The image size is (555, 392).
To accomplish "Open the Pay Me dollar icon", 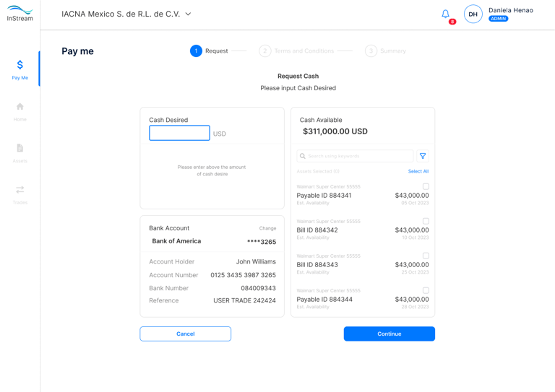I will coord(20,65).
